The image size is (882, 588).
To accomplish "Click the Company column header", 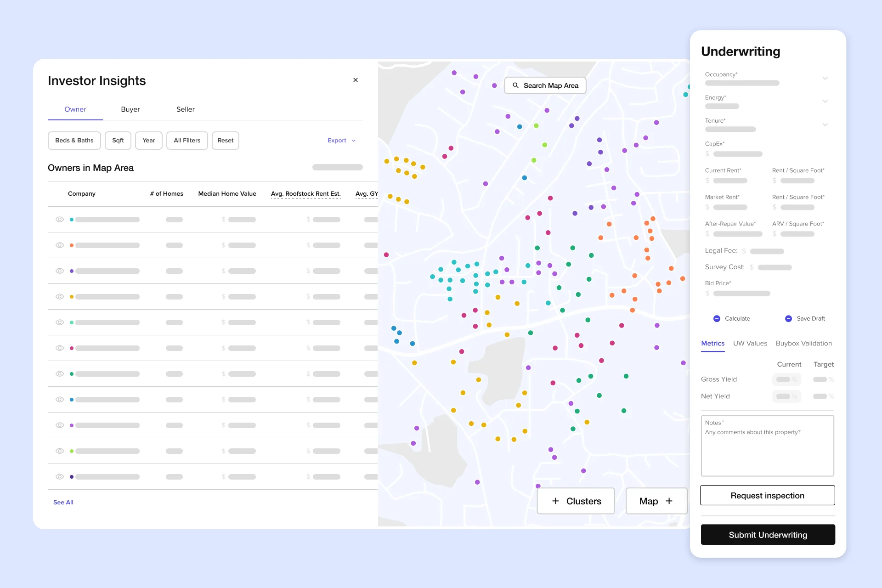I will tap(82, 194).
